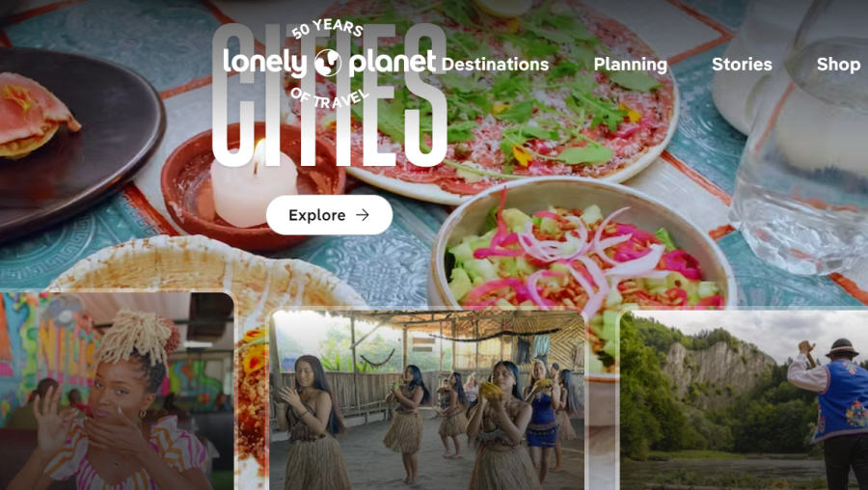Open the Planning menu
The height and width of the screenshot is (490, 868).
point(630,65)
